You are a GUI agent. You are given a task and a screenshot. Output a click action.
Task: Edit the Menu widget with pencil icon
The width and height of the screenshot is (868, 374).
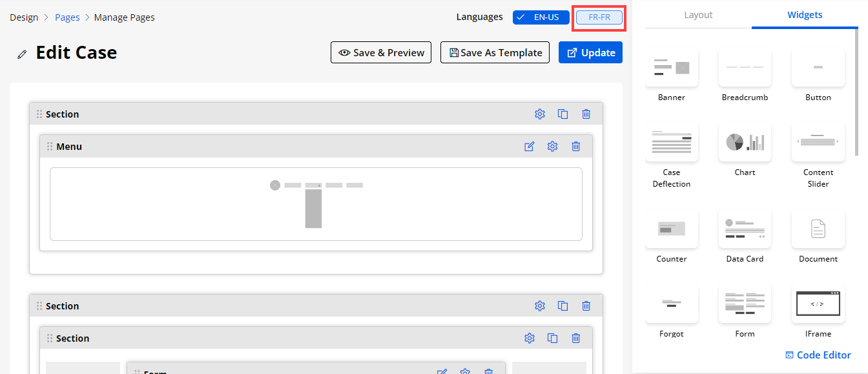coord(530,147)
